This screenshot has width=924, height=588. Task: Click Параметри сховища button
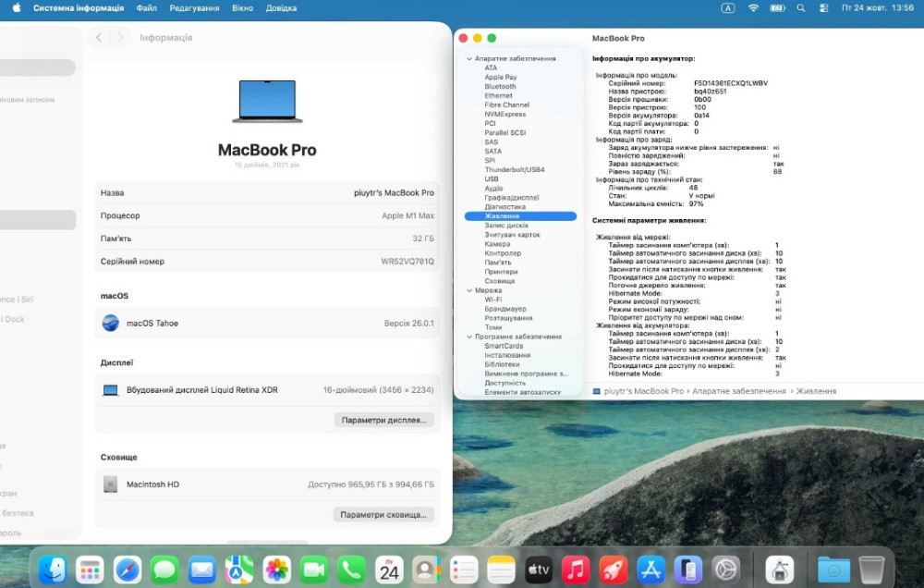[x=383, y=514]
